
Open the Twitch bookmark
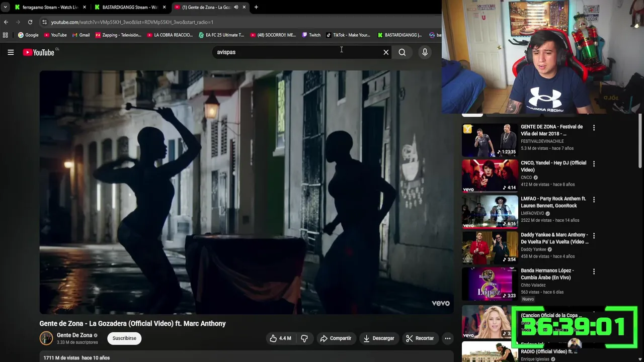pyautogui.click(x=311, y=35)
